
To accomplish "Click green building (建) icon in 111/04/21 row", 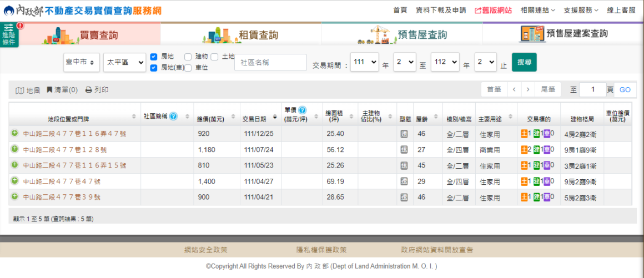I will click(536, 197).
